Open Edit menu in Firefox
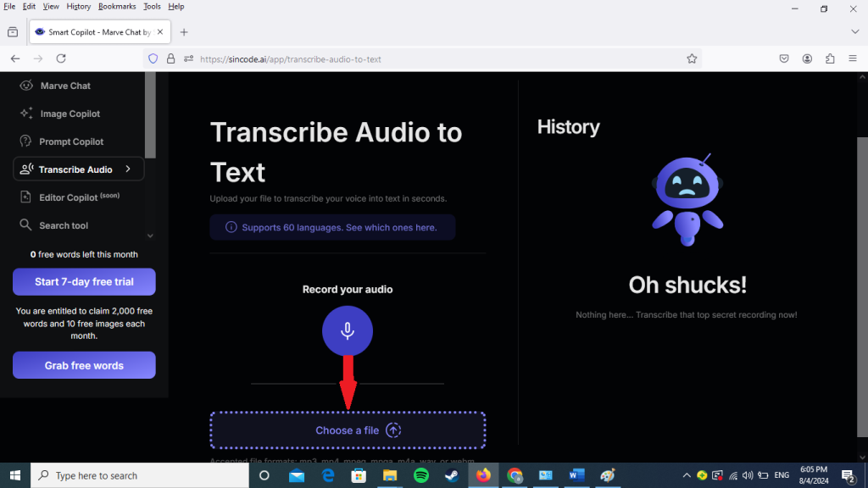 coord(29,7)
